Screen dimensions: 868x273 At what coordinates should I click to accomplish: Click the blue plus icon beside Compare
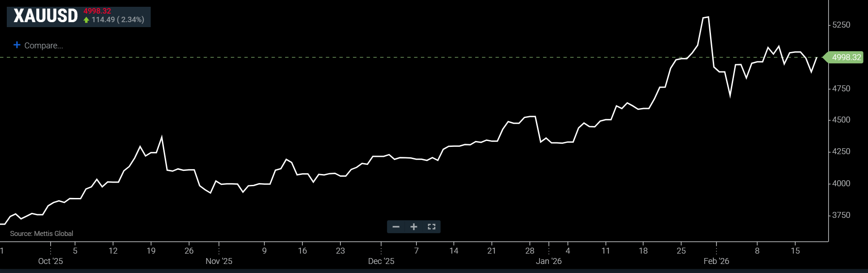[x=17, y=45]
